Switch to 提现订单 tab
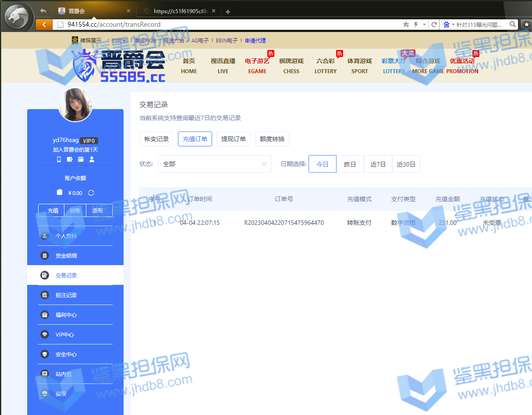 (x=233, y=139)
